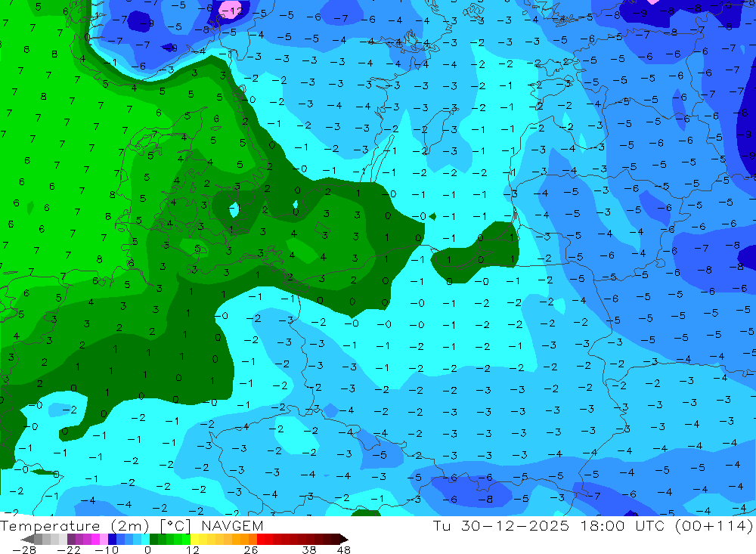The width and height of the screenshot is (756, 554).
Task: Click the 38 label under the color bar
Action: click(x=309, y=550)
